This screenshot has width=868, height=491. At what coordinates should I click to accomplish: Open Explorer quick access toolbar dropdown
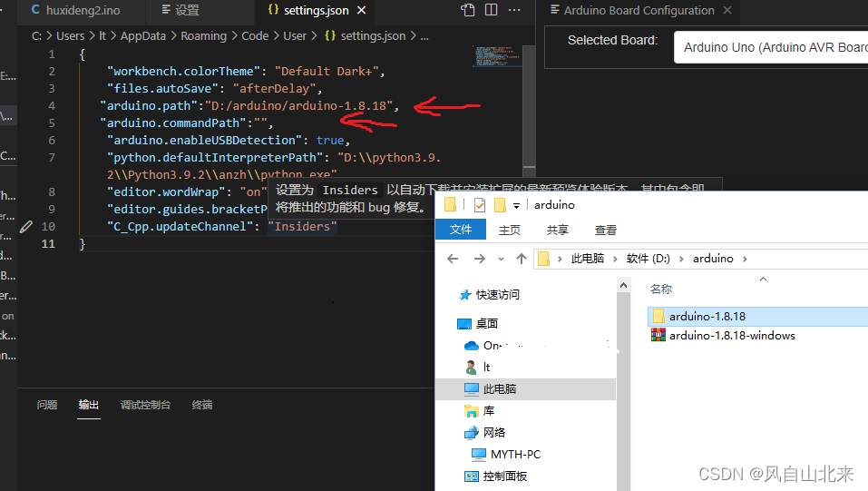[516, 206]
